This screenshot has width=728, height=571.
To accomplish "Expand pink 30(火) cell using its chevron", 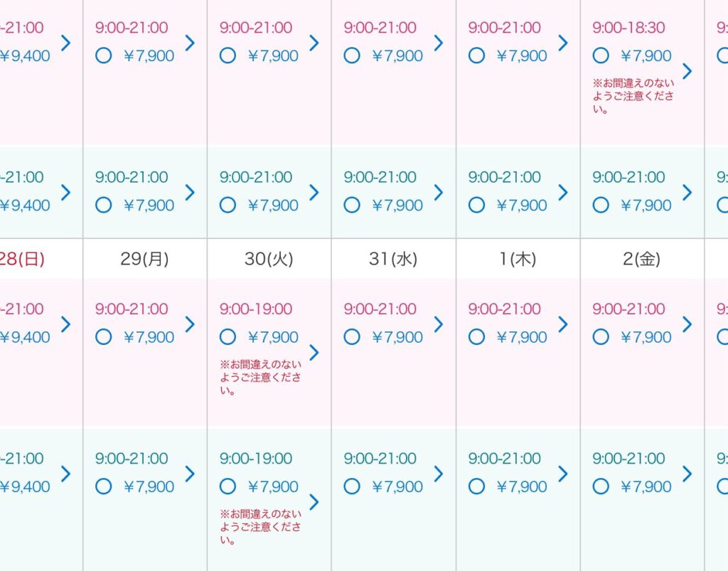I will tap(314, 353).
